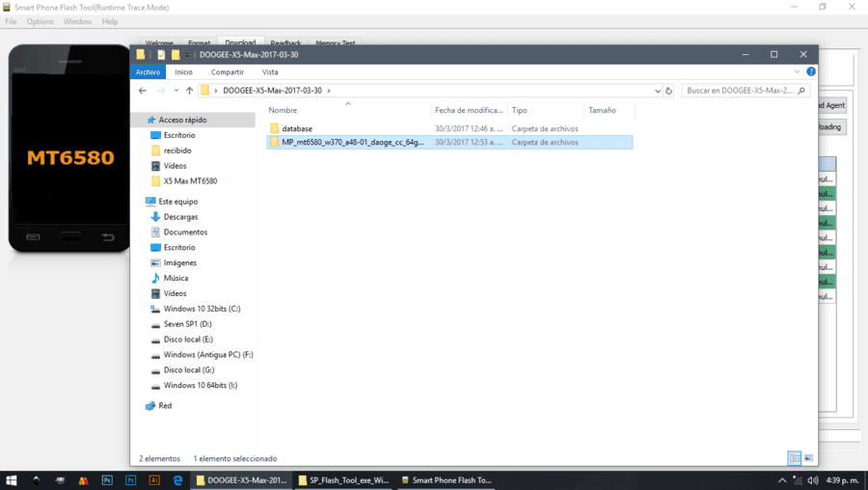
Task: Open Explorer help question mark icon
Action: tap(811, 71)
